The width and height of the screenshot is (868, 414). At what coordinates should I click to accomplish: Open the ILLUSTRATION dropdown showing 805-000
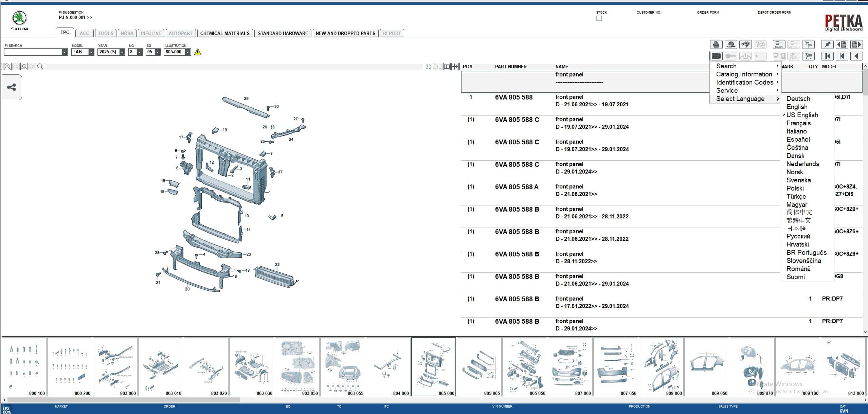[188, 52]
